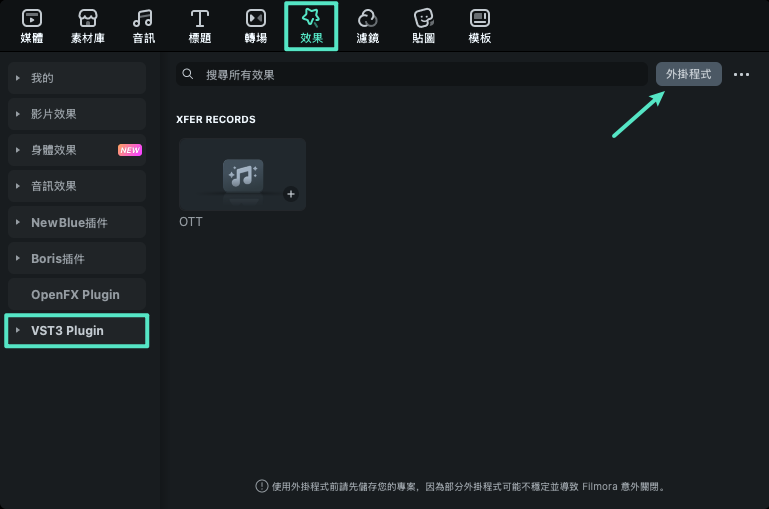
Task: Open the 貼圖 stickers tab
Action: [423, 26]
